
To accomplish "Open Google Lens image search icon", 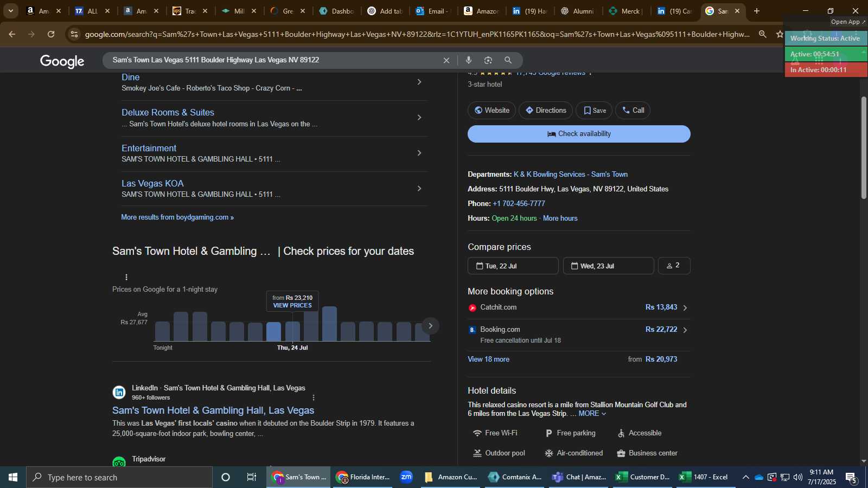I will point(488,60).
